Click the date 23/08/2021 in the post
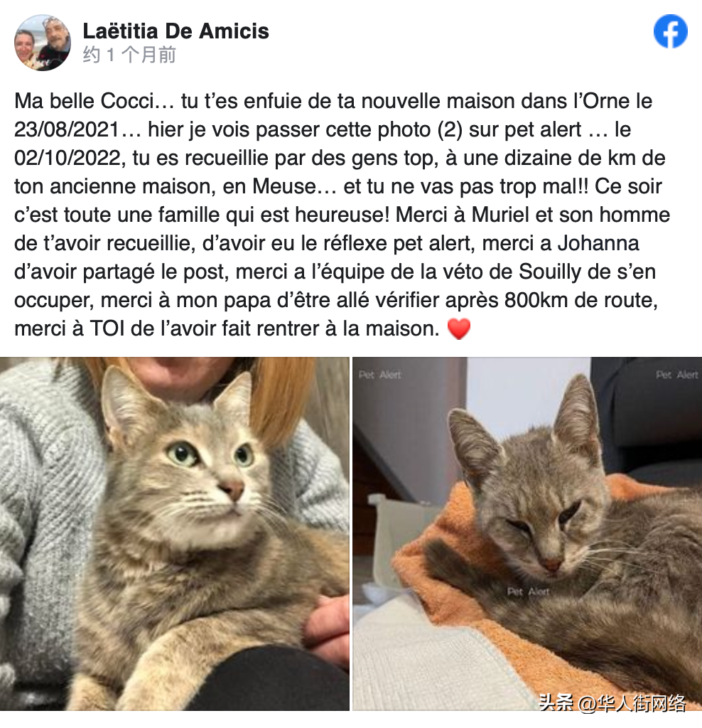 pos(67,129)
